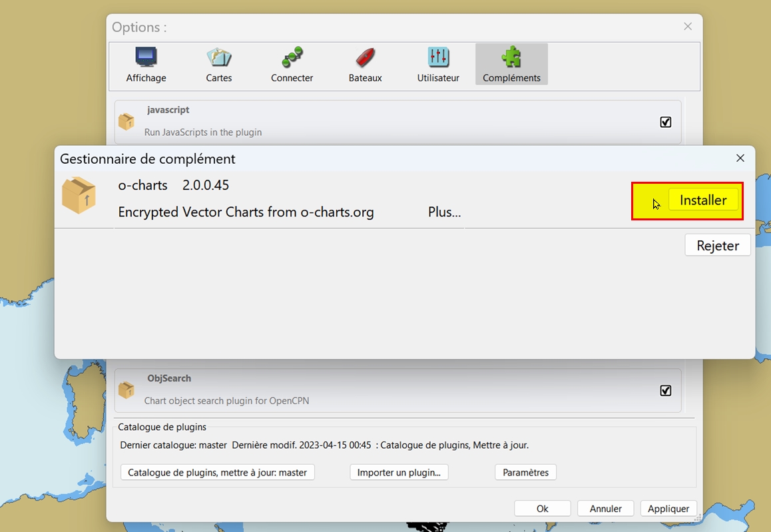
Task: Disable the javascript plugin checkbox
Action: pos(665,122)
